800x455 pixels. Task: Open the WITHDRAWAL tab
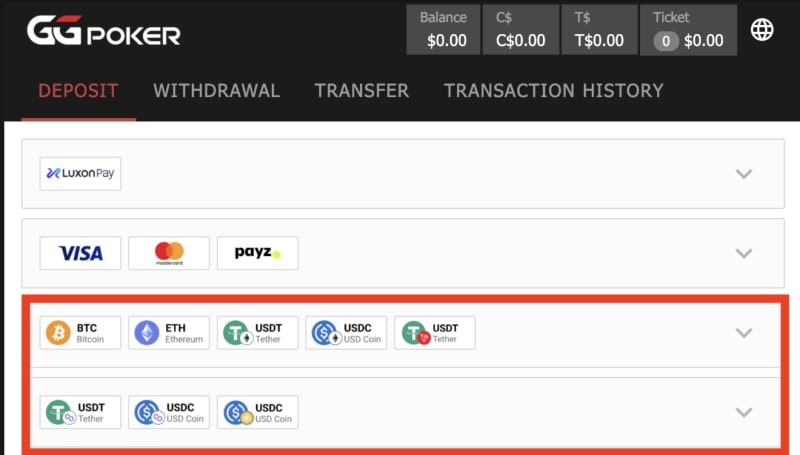pyautogui.click(x=216, y=91)
